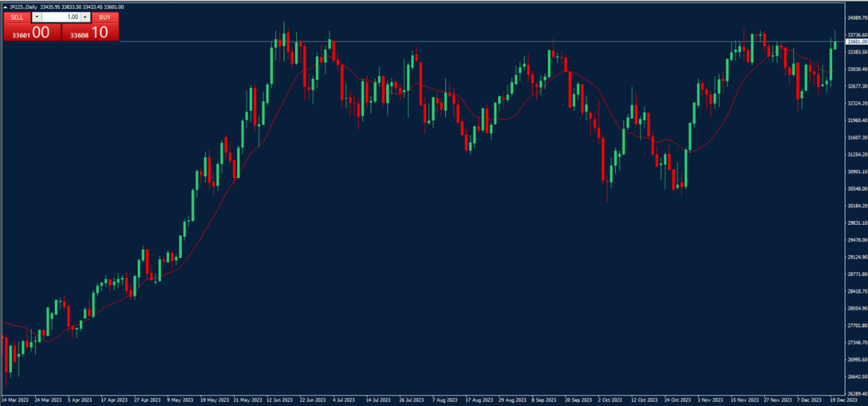Click the highlighted 33601.00 price tag
Screen dimensions: 868x406
[857, 42]
